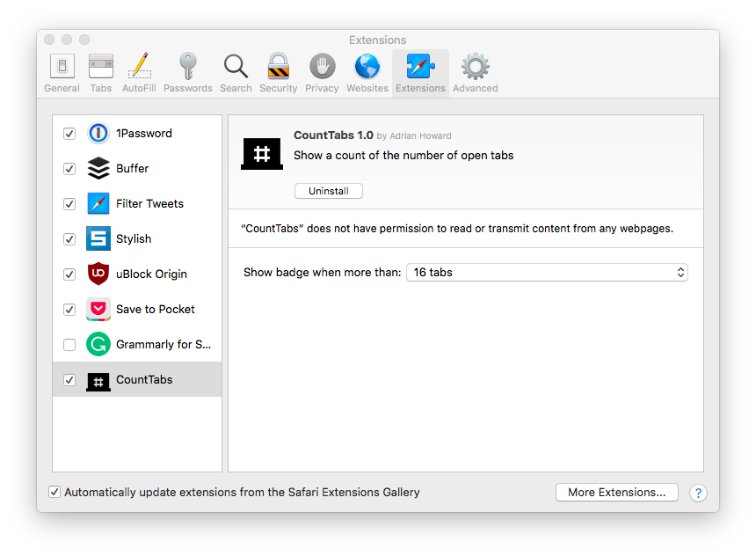Open the help question mark button
Screen dimensions: 756x556
click(x=698, y=493)
